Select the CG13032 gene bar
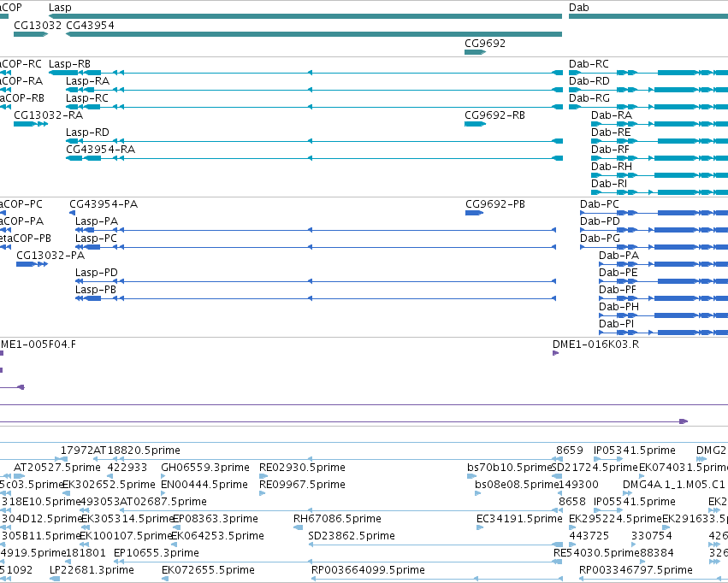 tap(31, 34)
